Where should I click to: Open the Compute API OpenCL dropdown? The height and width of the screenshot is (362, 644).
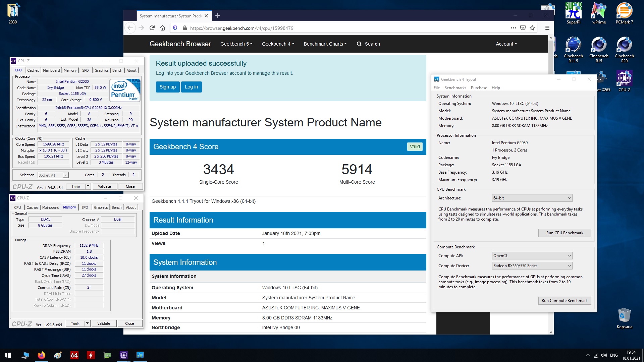[532, 256]
